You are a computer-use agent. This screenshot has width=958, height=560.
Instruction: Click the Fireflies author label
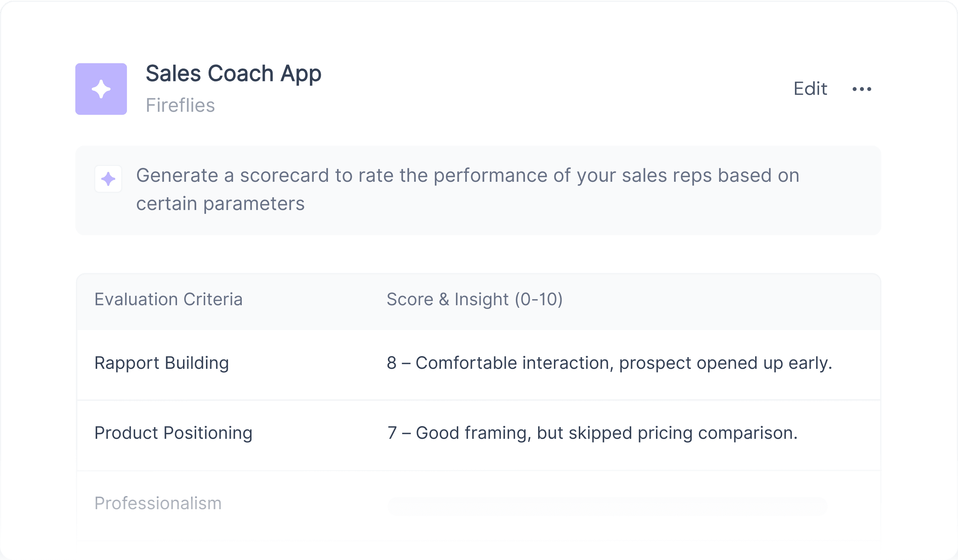pyautogui.click(x=180, y=105)
